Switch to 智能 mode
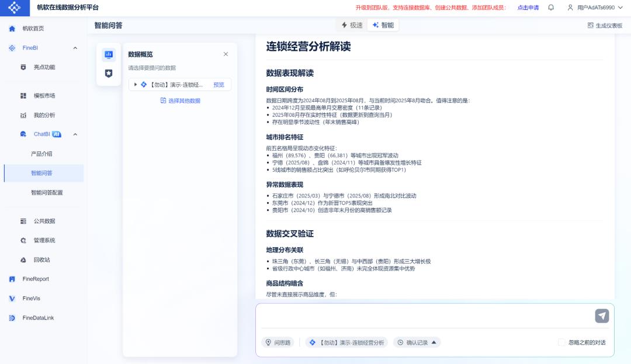The image size is (631, 364). pos(383,25)
